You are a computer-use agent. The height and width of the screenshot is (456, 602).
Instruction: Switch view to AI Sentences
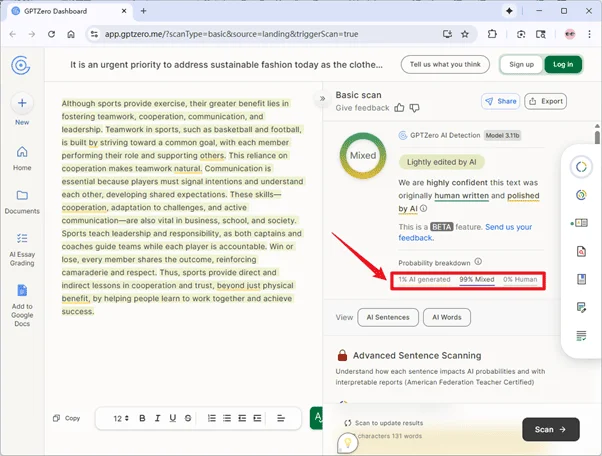388,317
